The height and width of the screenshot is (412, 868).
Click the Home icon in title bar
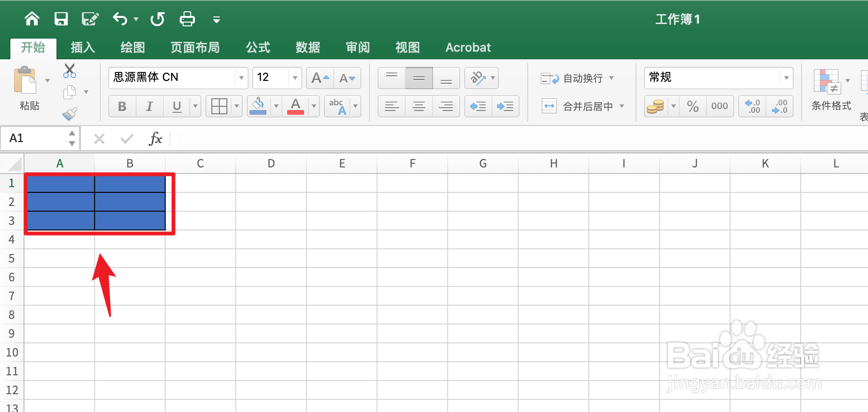(x=32, y=19)
